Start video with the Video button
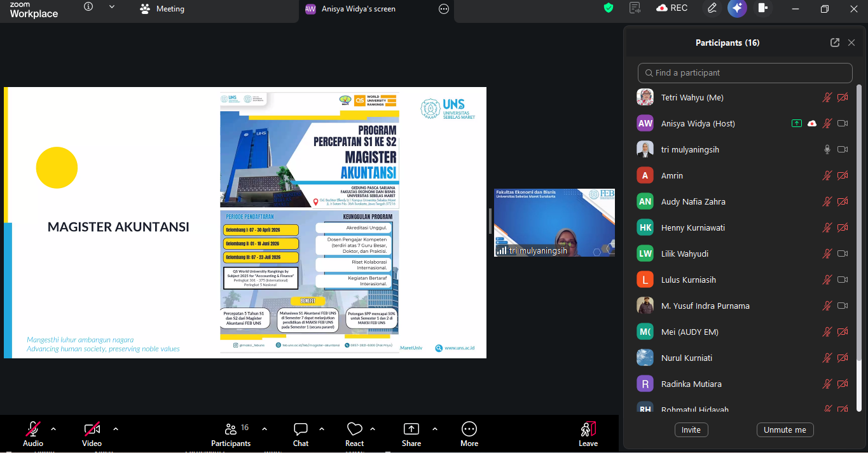Viewport: 868px width, 453px height. coord(92,434)
